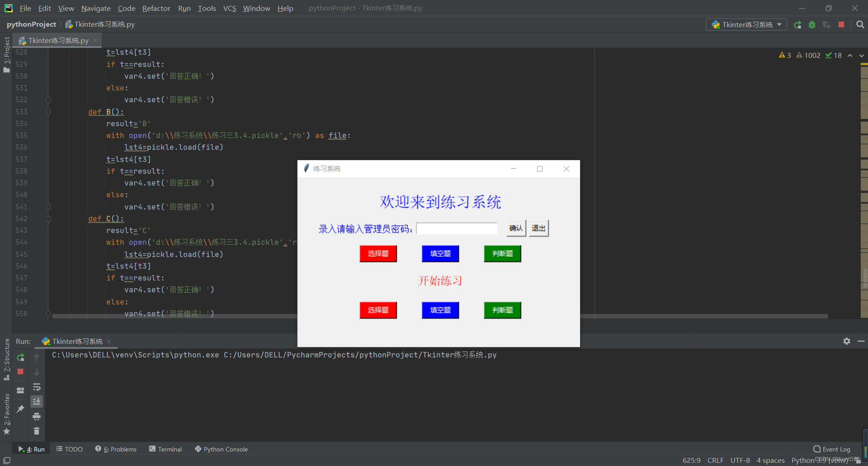
Task: Open the Structure tool window sidebar tab
Action: click(6, 359)
